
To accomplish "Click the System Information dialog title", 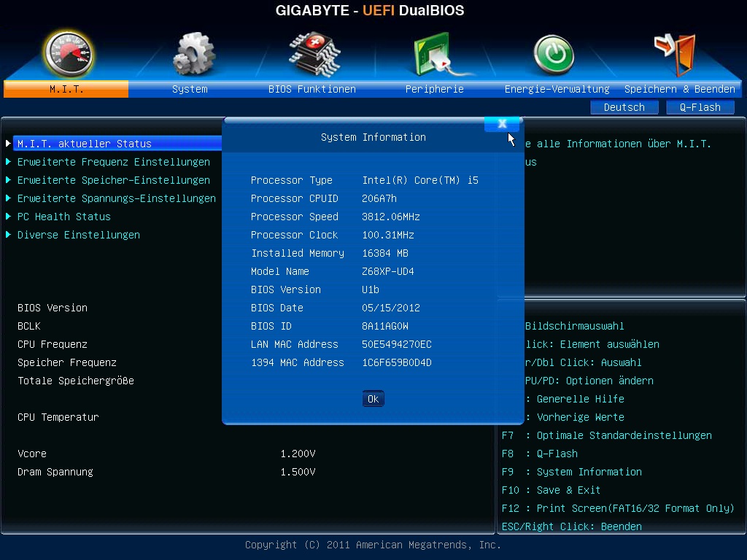I will click(x=373, y=137).
